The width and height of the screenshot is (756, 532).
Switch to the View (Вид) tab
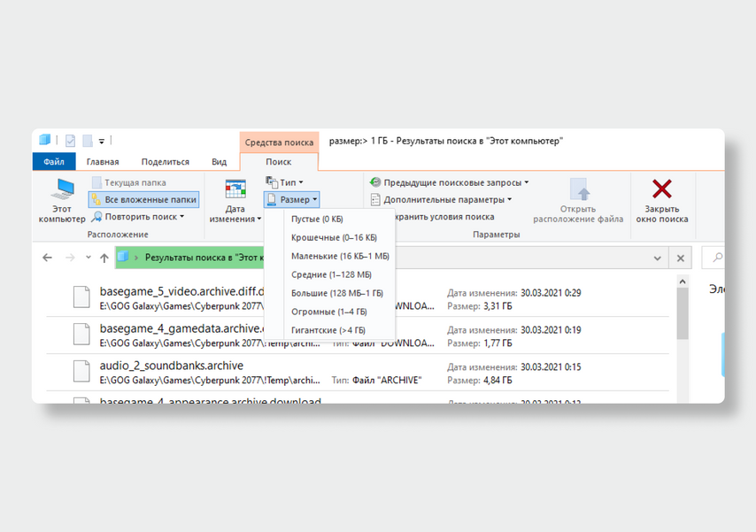click(x=219, y=162)
